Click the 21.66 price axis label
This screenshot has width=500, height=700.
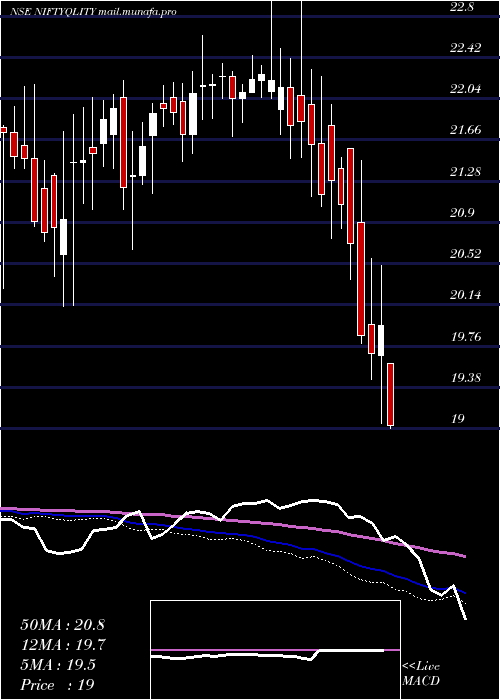click(465, 130)
